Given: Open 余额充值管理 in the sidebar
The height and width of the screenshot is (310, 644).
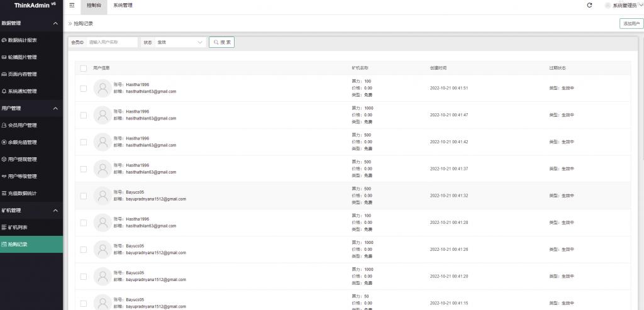Looking at the screenshot, I should [x=23, y=142].
